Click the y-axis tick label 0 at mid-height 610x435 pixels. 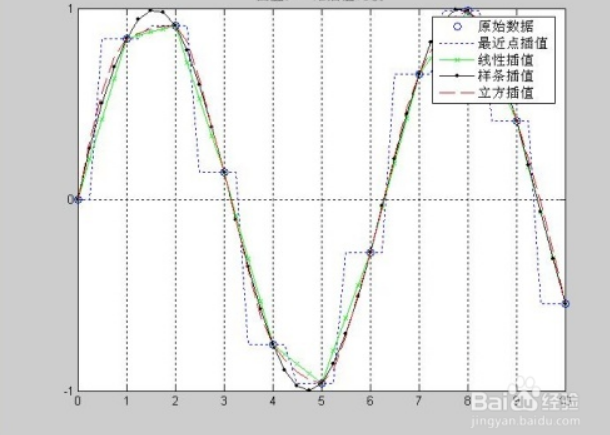point(70,200)
